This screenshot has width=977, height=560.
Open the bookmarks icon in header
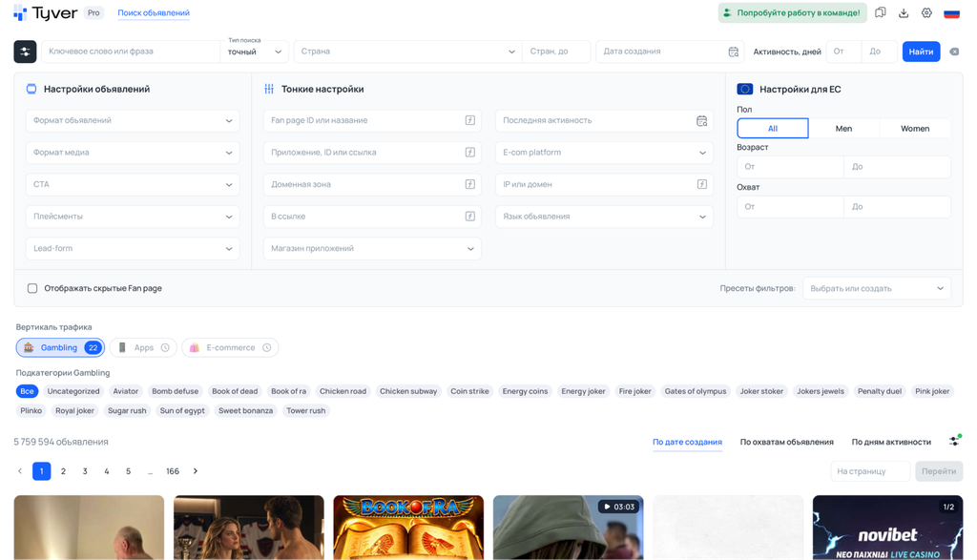880,12
